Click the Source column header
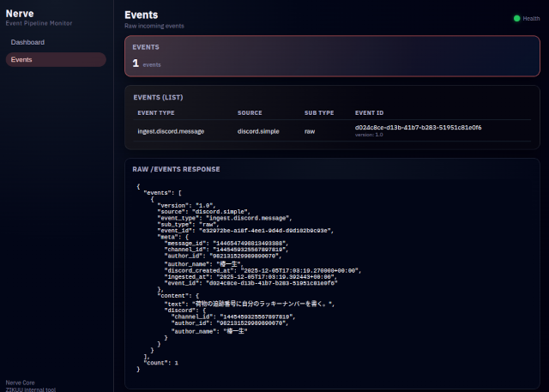Image resolution: width=549 pixels, height=392 pixels. click(x=250, y=112)
